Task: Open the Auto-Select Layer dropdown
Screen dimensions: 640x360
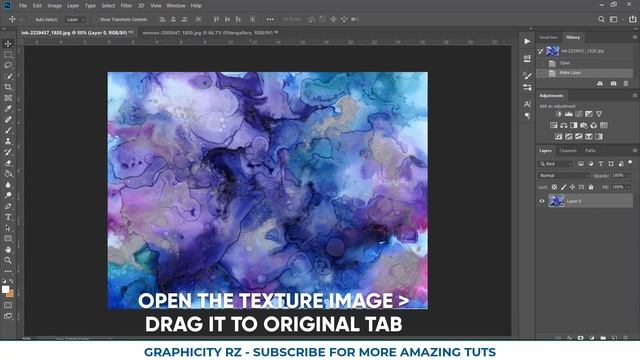Action: tap(76, 19)
